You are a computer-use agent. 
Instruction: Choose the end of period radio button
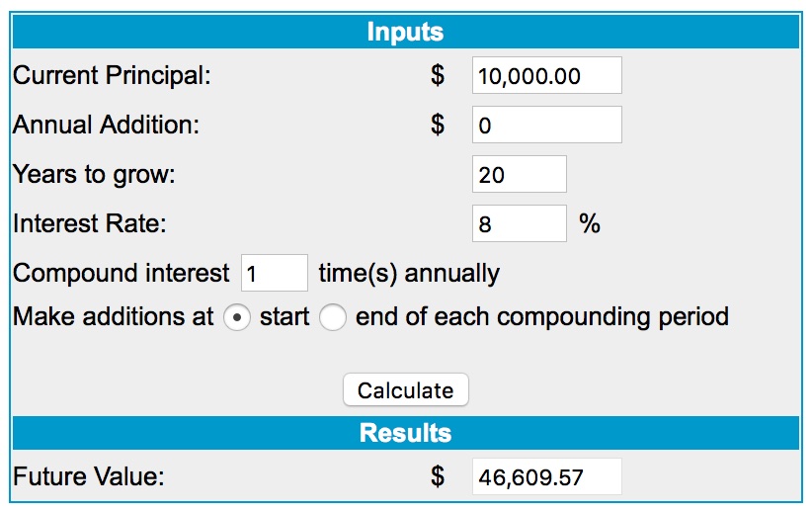tap(333, 318)
